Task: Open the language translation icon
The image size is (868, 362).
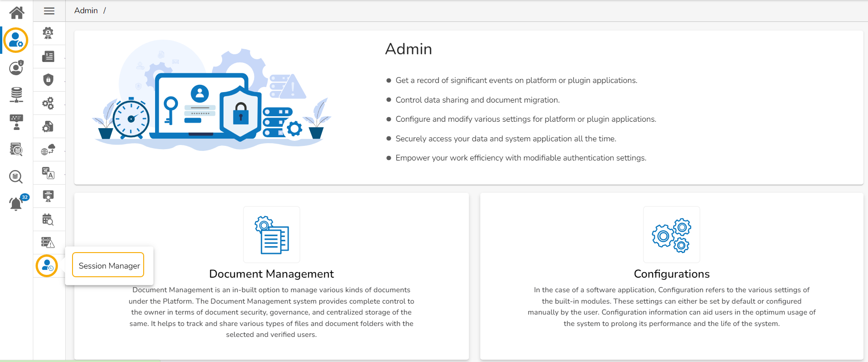Action: coord(48,173)
